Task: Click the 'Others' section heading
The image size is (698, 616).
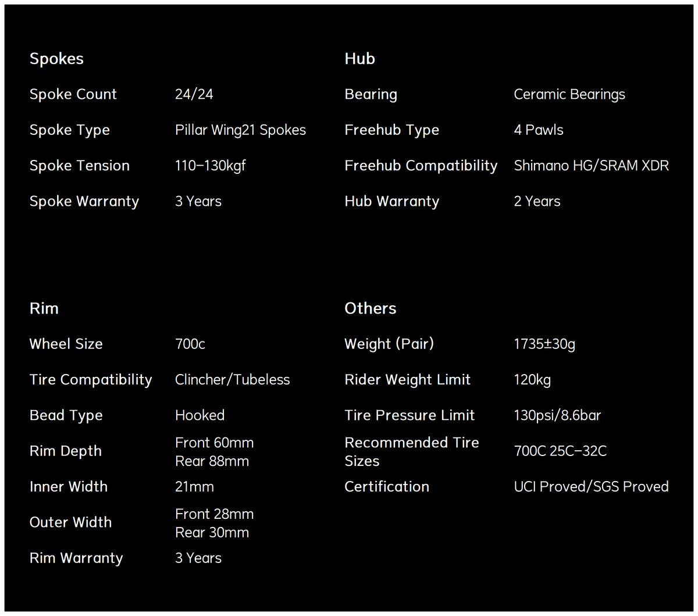Action: (x=370, y=308)
